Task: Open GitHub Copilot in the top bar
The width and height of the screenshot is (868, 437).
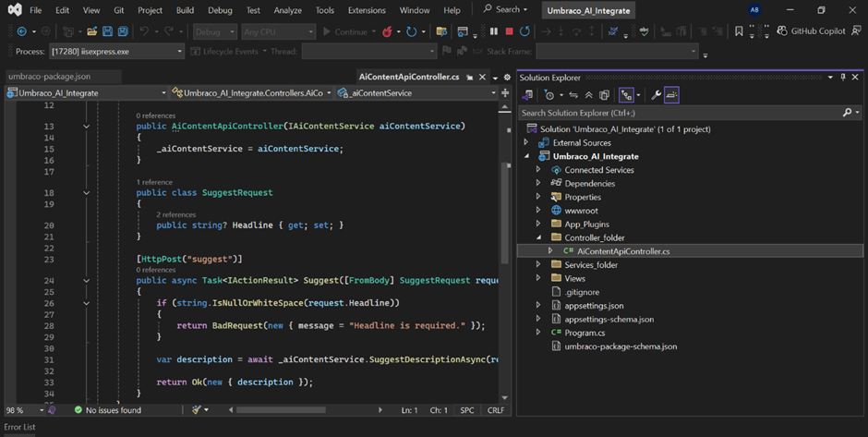Action: (811, 31)
